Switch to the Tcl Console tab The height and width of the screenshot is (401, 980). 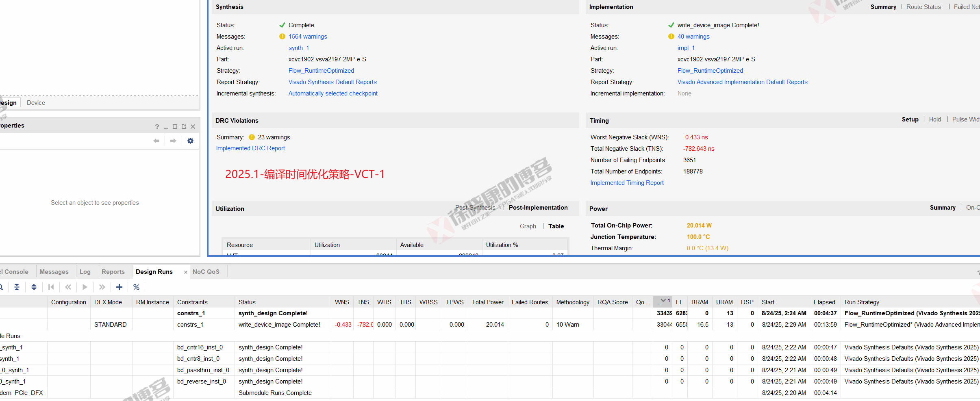tap(15, 272)
